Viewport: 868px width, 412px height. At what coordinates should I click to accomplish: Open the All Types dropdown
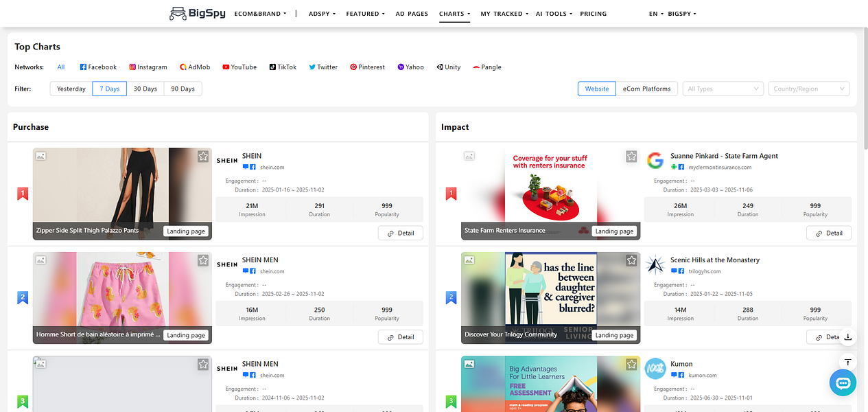click(x=723, y=89)
